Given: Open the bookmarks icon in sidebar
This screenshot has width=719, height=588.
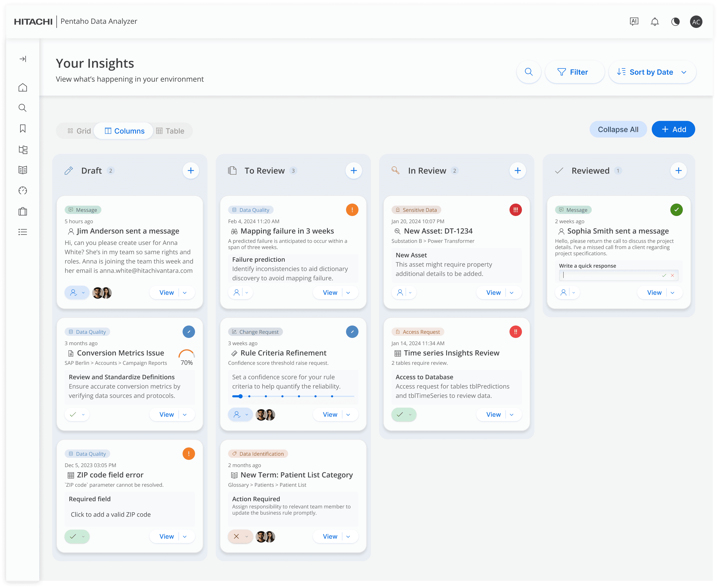Looking at the screenshot, I should (23, 129).
